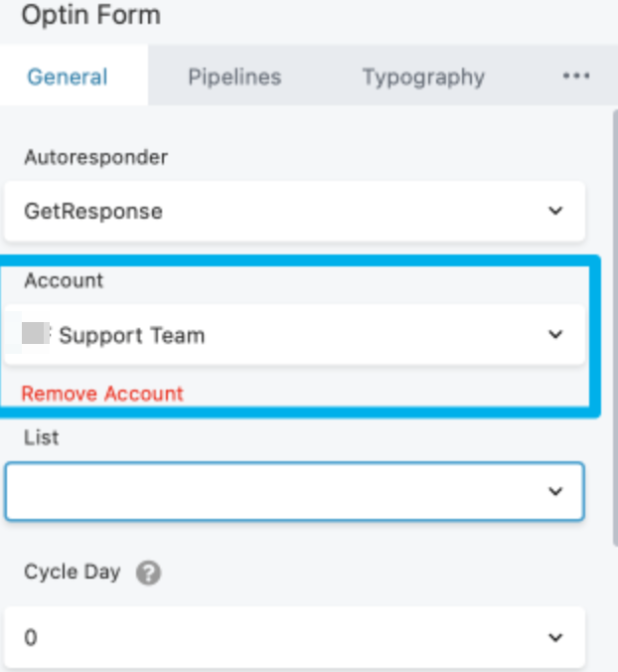This screenshot has width=618, height=672.
Task: Click the Optin Form panel title
Action: pos(90,16)
